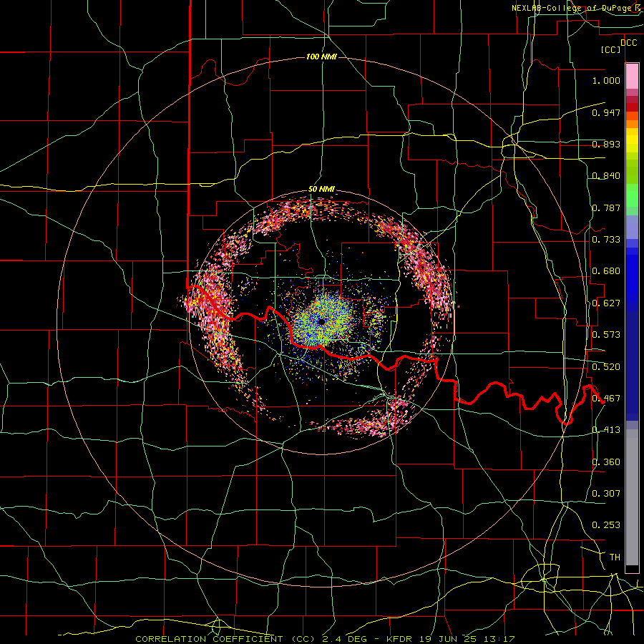The width and height of the screenshot is (644, 644).
Task: Select the 0.253 legend value
Action: pos(606,525)
